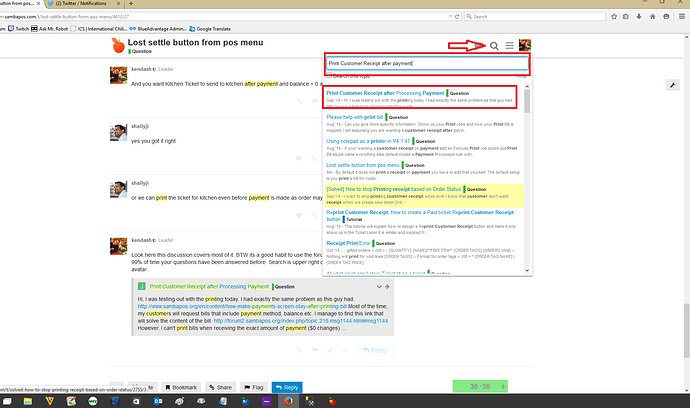Click the Question category badge under the topic title
The width and height of the screenshot is (690, 408).
140,51
